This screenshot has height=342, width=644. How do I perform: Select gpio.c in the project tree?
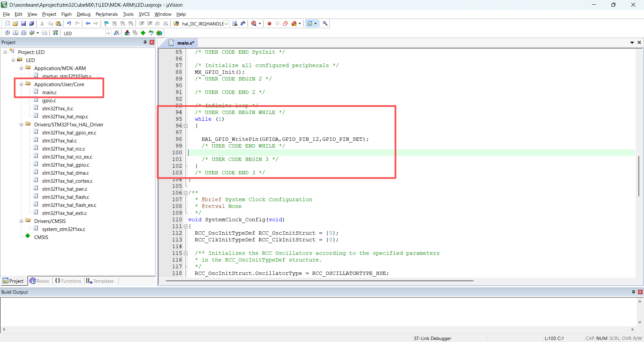[49, 100]
